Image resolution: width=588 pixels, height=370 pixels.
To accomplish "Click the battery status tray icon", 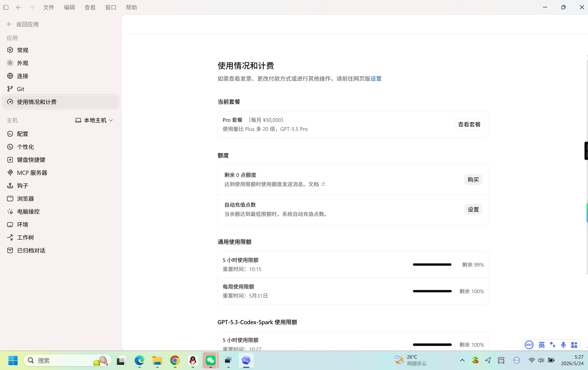I will [551, 360].
